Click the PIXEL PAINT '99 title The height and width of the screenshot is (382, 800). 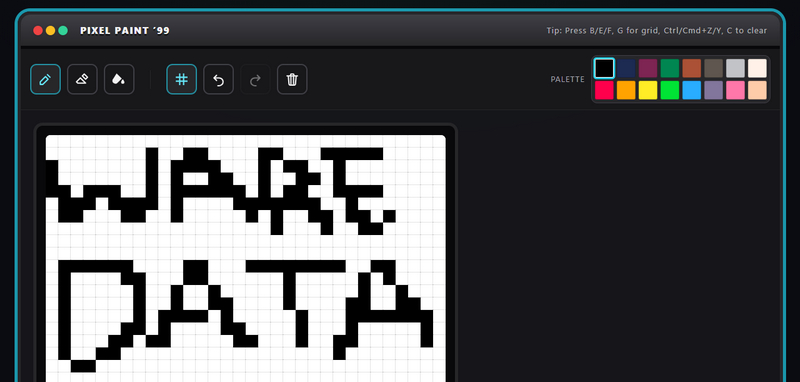(125, 31)
